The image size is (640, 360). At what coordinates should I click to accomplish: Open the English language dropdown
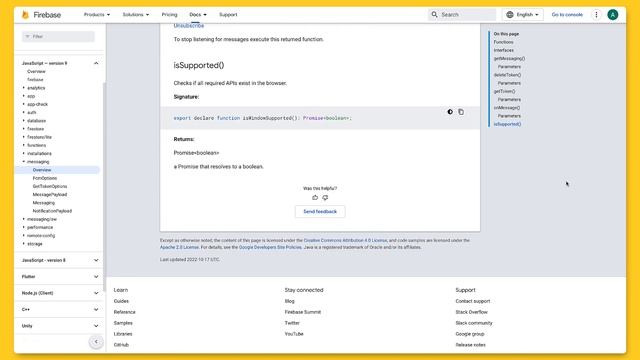[x=522, y=15]
